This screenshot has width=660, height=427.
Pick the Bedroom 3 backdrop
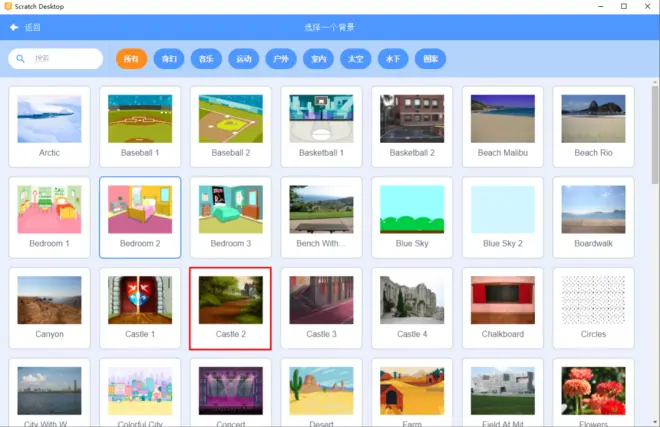click(x=231, y=217)
